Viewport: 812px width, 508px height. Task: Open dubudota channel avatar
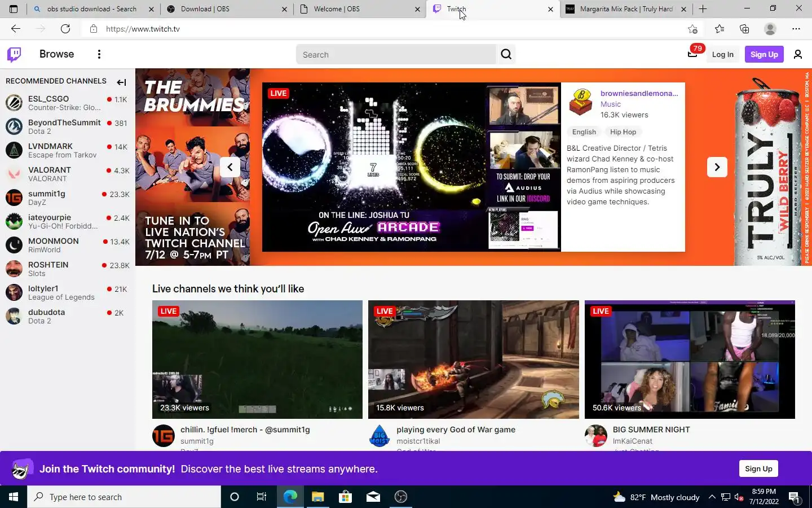point(14,316)
